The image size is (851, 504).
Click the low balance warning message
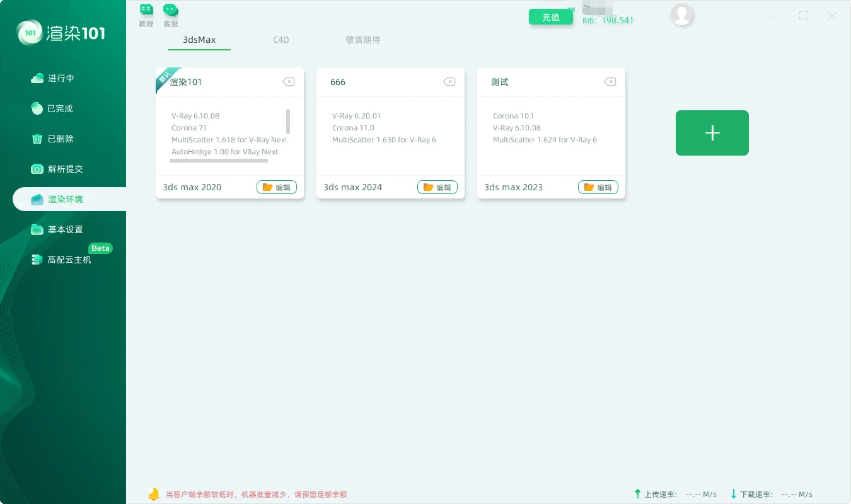[256, 495]
